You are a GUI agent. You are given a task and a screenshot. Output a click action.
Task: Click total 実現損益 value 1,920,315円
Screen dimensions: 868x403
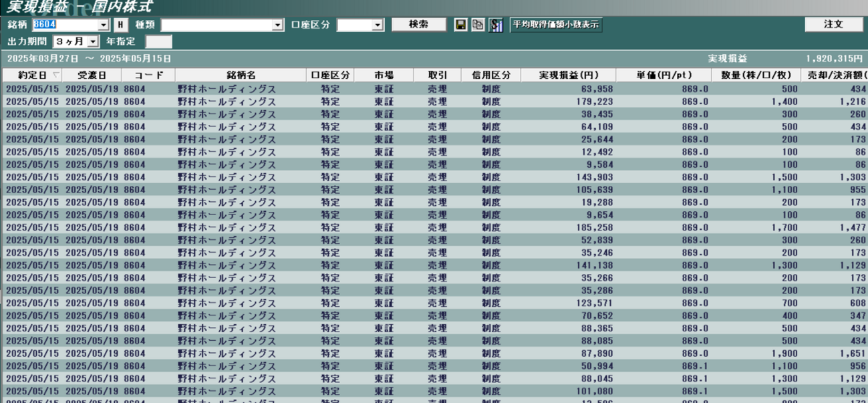834,58
